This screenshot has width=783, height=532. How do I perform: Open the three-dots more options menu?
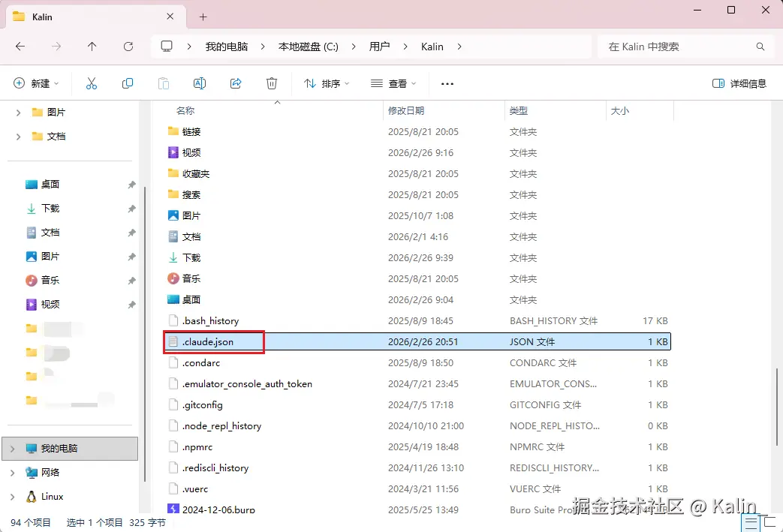click(x=447, y=84)
